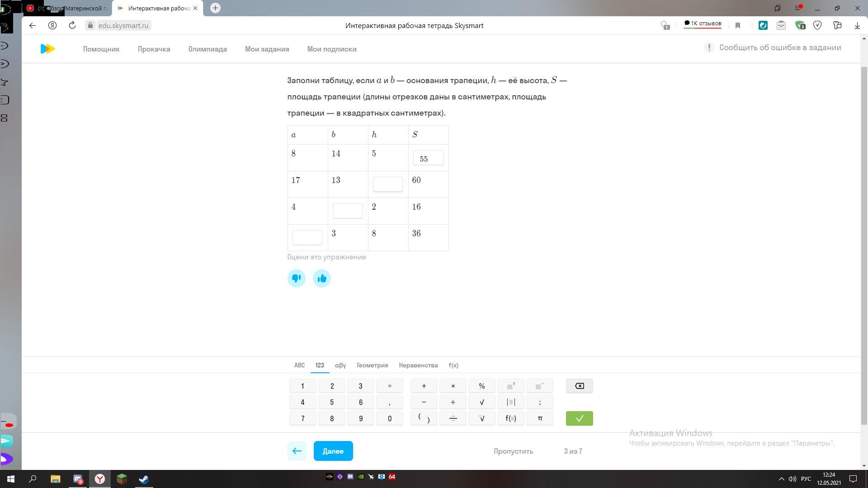Viewport: 868px width, 488px height.
Task: Click the Далее button
Action: [x=333, y=451]
